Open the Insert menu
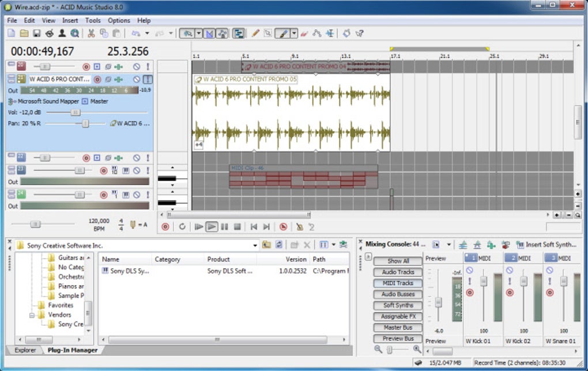This screenshot has width=588, height=371. pyautogui.click(x=70, y=20)
